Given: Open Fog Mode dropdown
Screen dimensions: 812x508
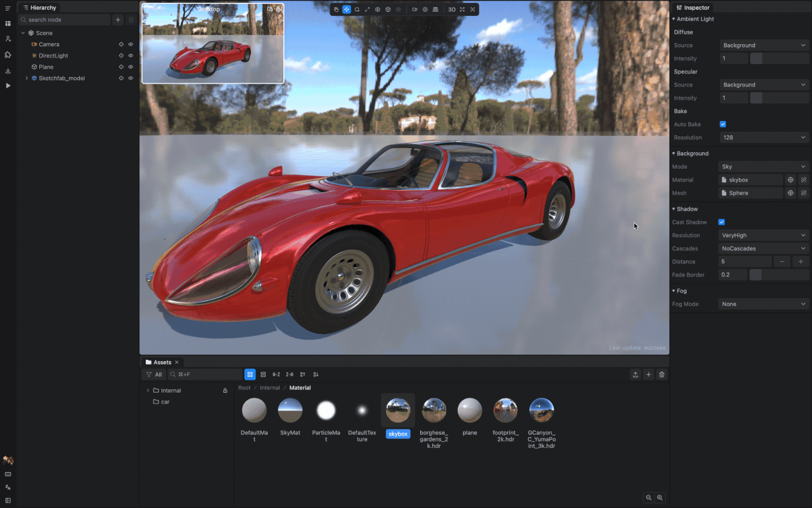Looking at the screenshot, I should pyautogui.click(x=764, y=304).
